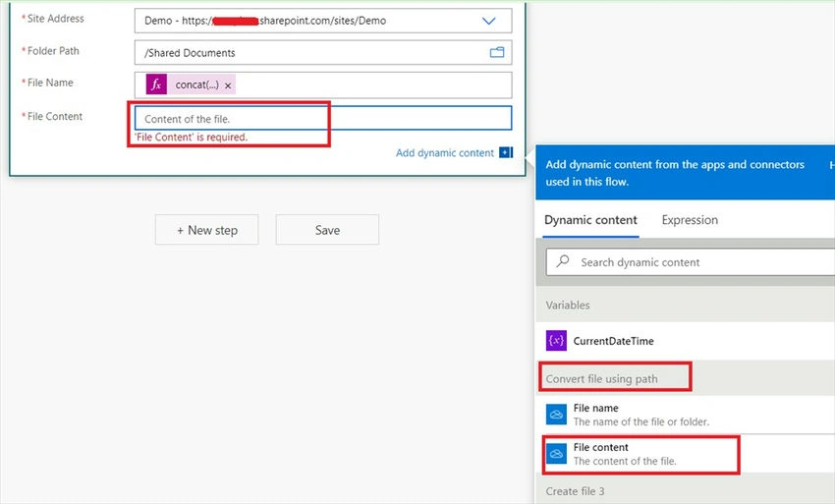This screenshot has height=504, width=835.
Task: Click the fx expression icon in File Name
Action: pos(156,84)
